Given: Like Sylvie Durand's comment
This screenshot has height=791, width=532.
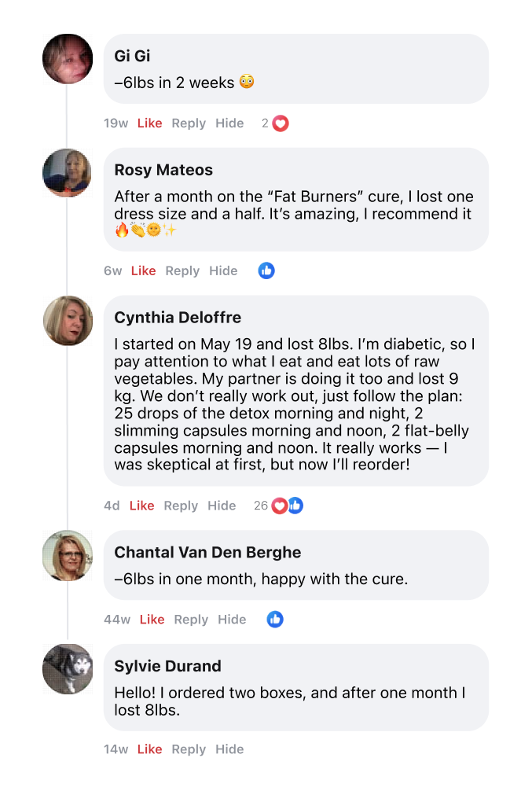Looking at the screenshot, I should pyautogui.click(x=149, y=749).
